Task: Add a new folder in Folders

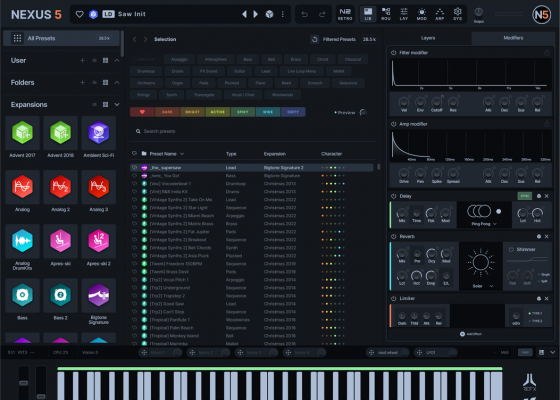Action: click(82, 82)
